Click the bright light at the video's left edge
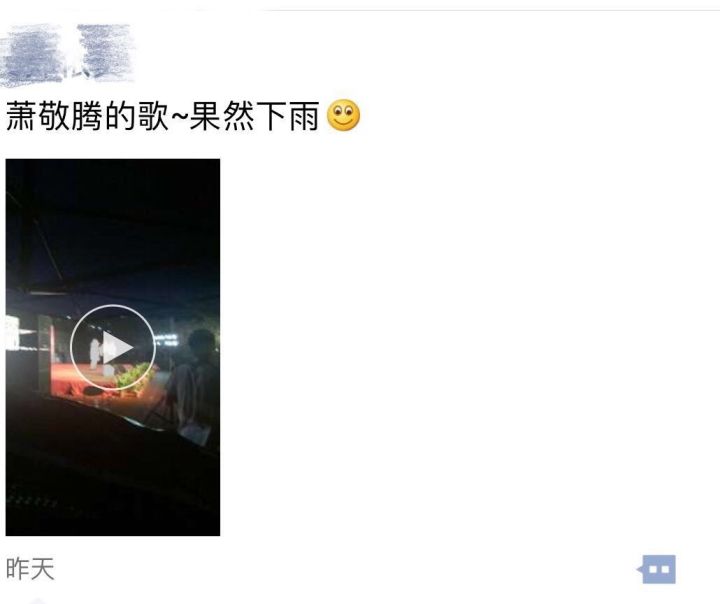720x604 pixels. tap(13, 333)
